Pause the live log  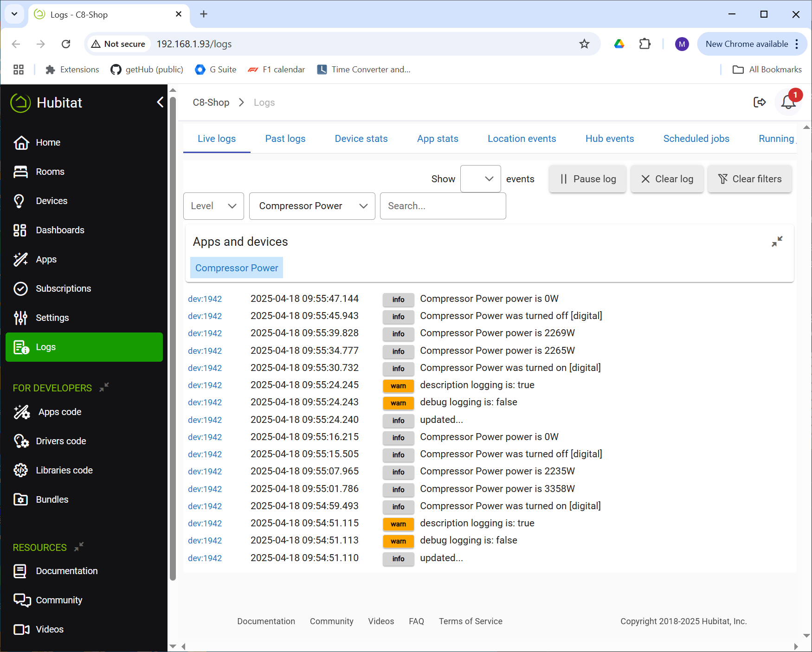[x=587, y=179]
